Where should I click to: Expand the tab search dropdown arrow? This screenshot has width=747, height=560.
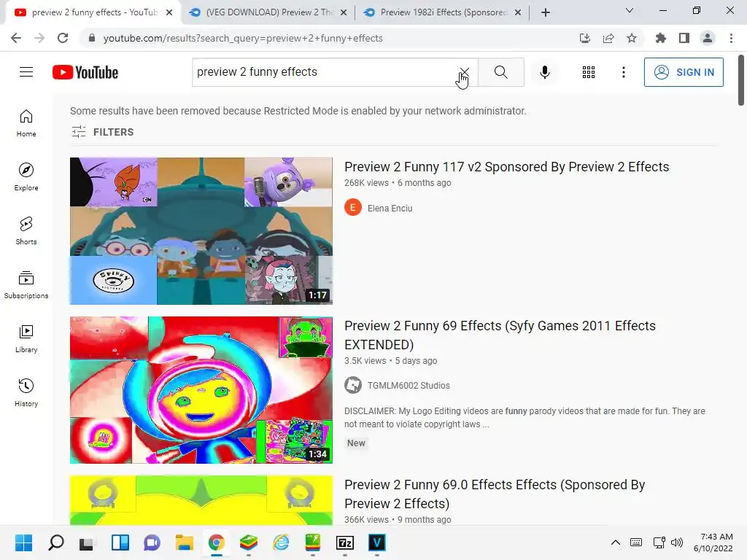pos(630,10)
